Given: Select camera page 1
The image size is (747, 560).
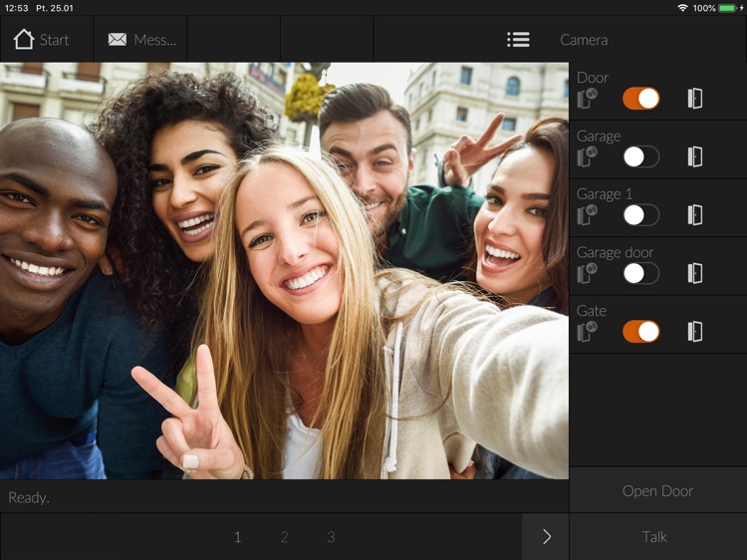Looking at the screenshot, I should 238,537.
